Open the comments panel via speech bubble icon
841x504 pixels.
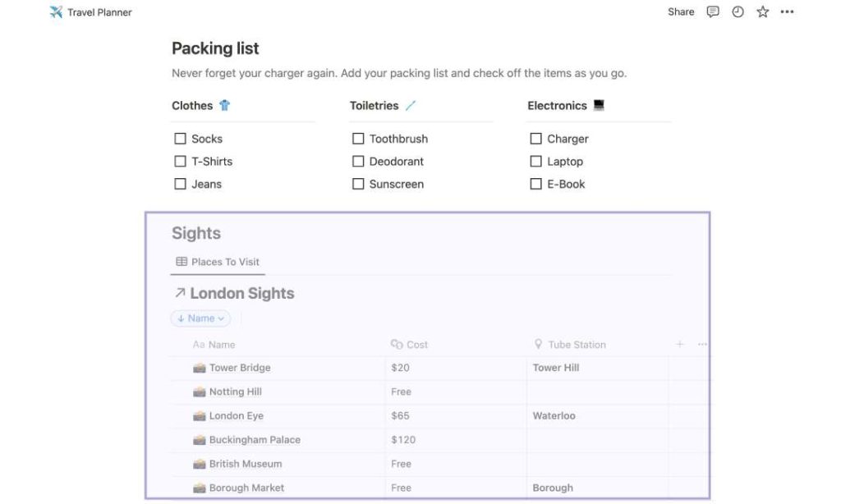click(712, 11)
